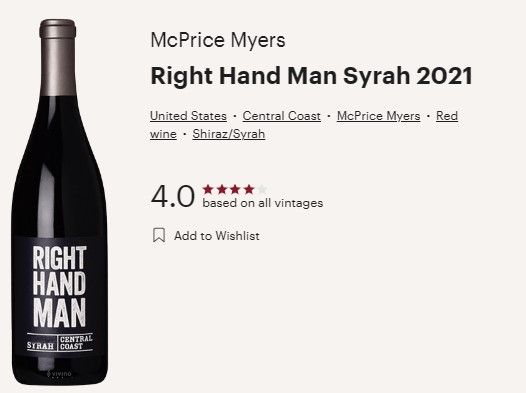Select the second red rating star
This screenshot has width=526, height=393.
(222, 189)
